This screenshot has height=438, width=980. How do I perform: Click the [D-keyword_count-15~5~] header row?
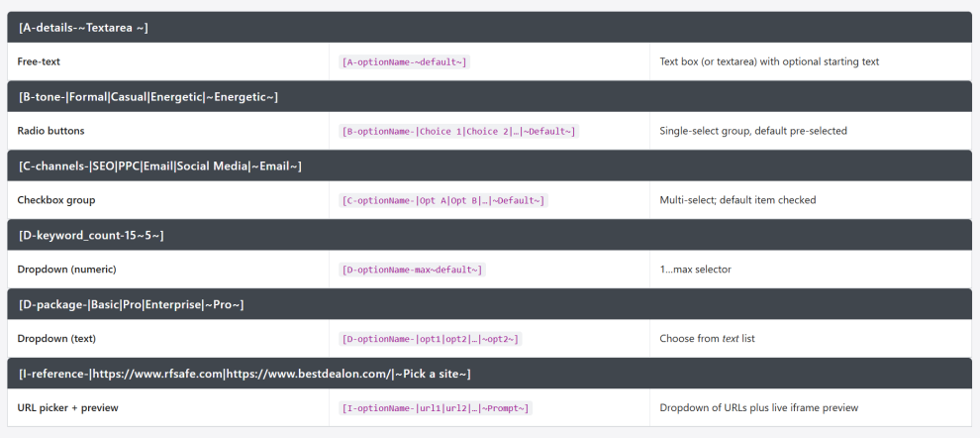pyautogui.click(x=91, y=235)
